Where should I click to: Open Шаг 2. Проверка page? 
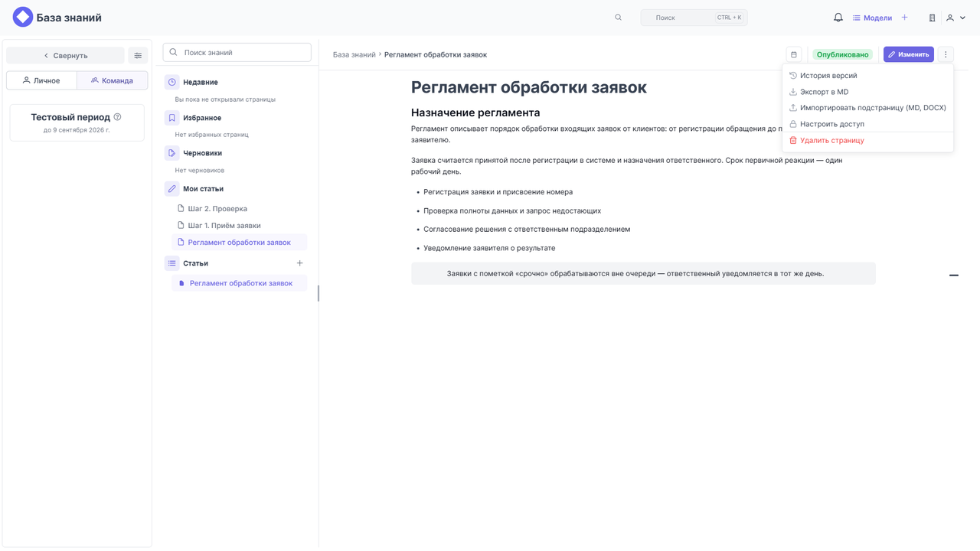[x=239, y=208]
